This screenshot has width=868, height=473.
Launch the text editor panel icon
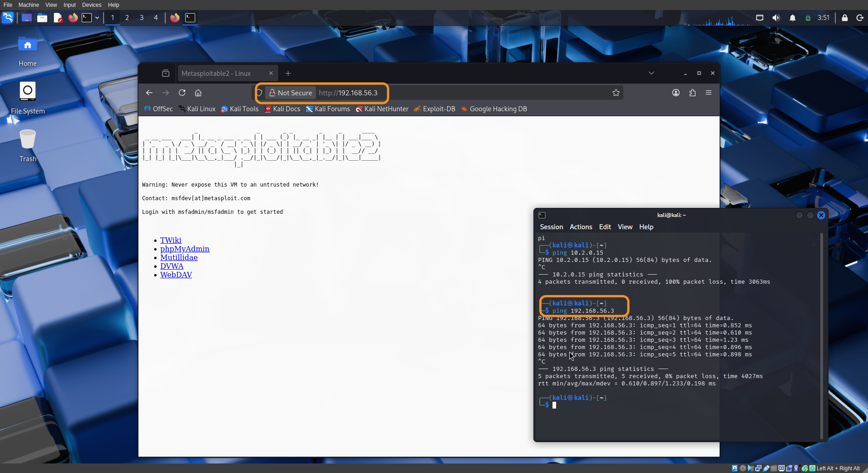58,18
